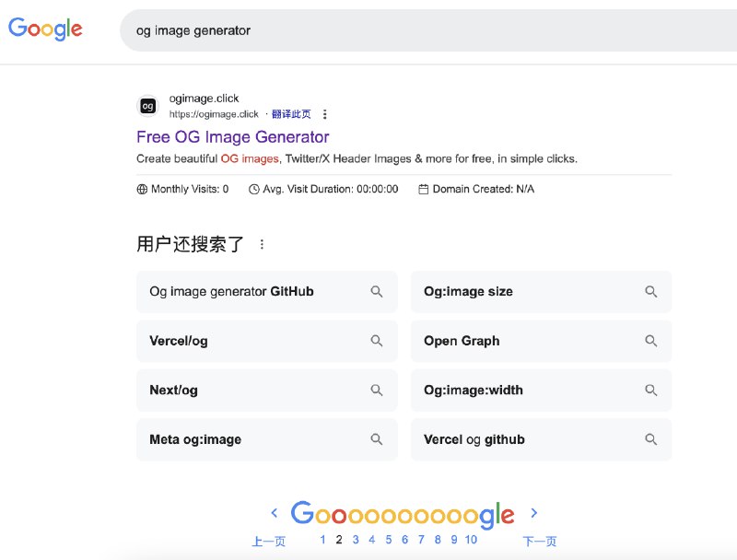Go to results page 8
The height and width of the screenshot is (560, 737).
pos(438,540)
